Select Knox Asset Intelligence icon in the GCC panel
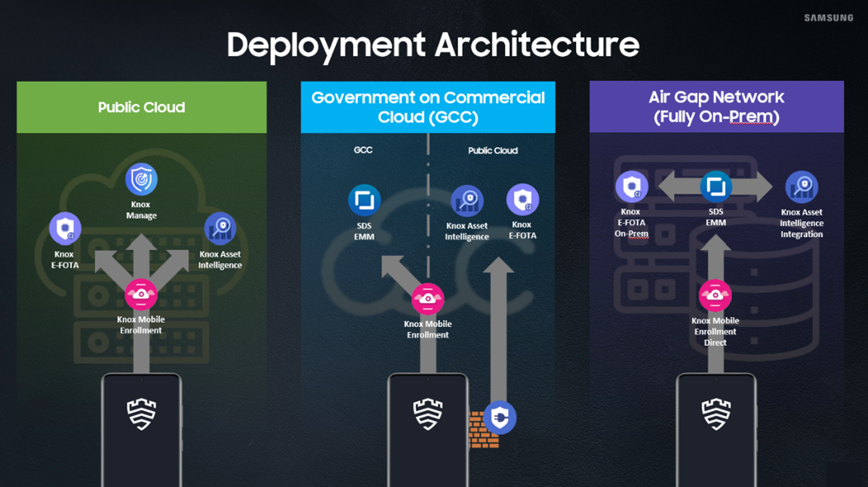Screen dimensions: 868x487 (467, 201)
